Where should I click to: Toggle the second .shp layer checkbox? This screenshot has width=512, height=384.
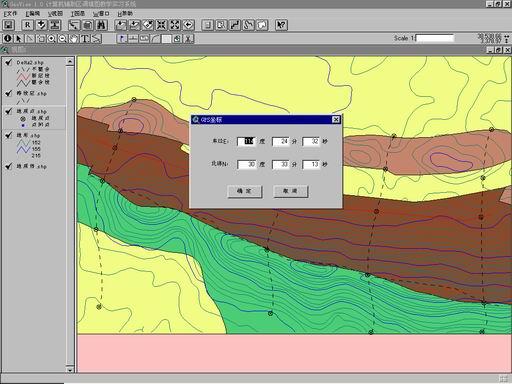click(9, 93)
